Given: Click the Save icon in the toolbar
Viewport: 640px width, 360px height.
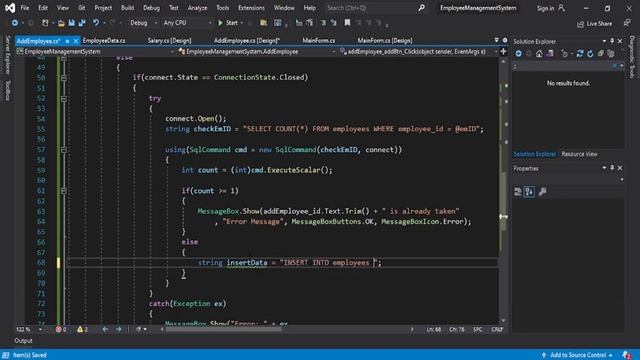Looking at the screenshot, I should pyautogui.click(x=71, y=23).
